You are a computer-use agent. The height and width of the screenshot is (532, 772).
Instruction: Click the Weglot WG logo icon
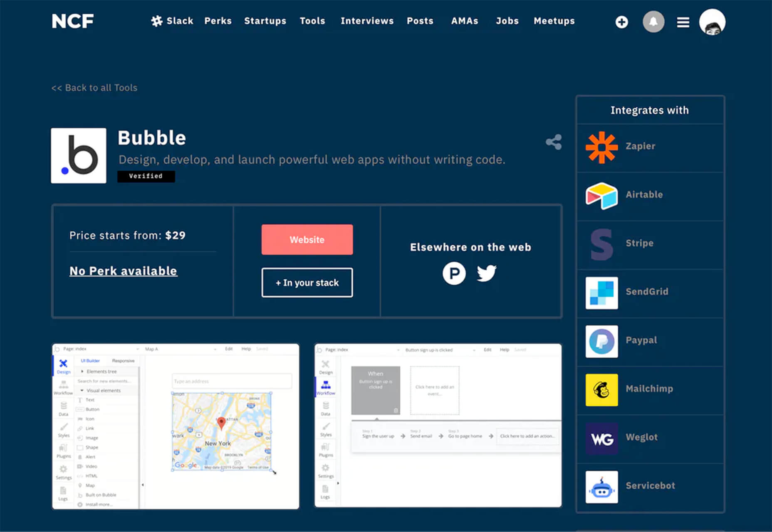pos(601,438)
